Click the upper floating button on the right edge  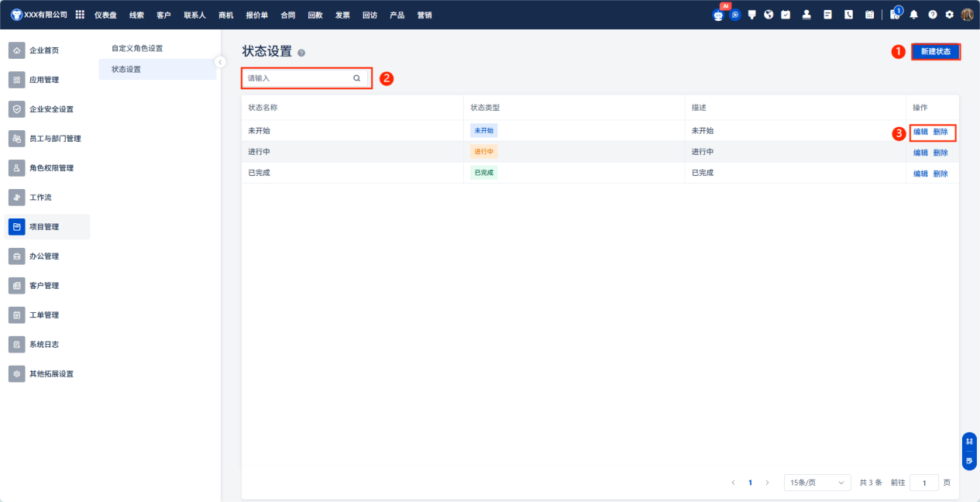click(x=969, y=442)
